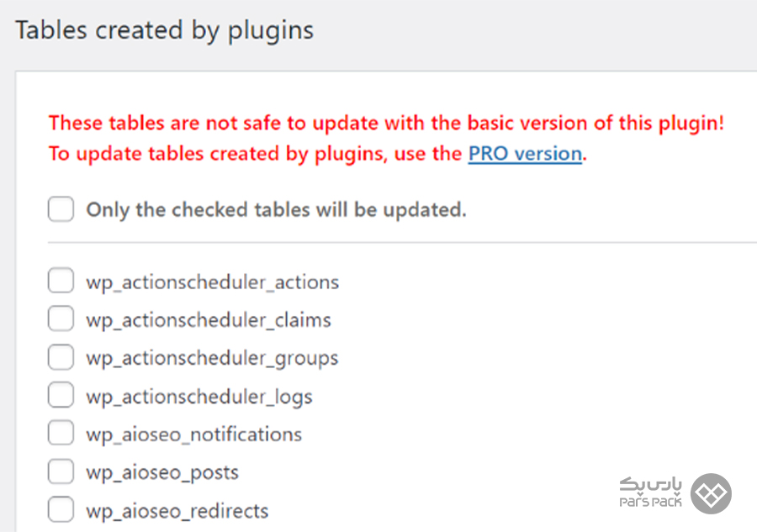Image resolution: width=757 pixels, height=532 pixels.
Task: Click 'Only the checked tables will be updated' label
Action: 276,210
